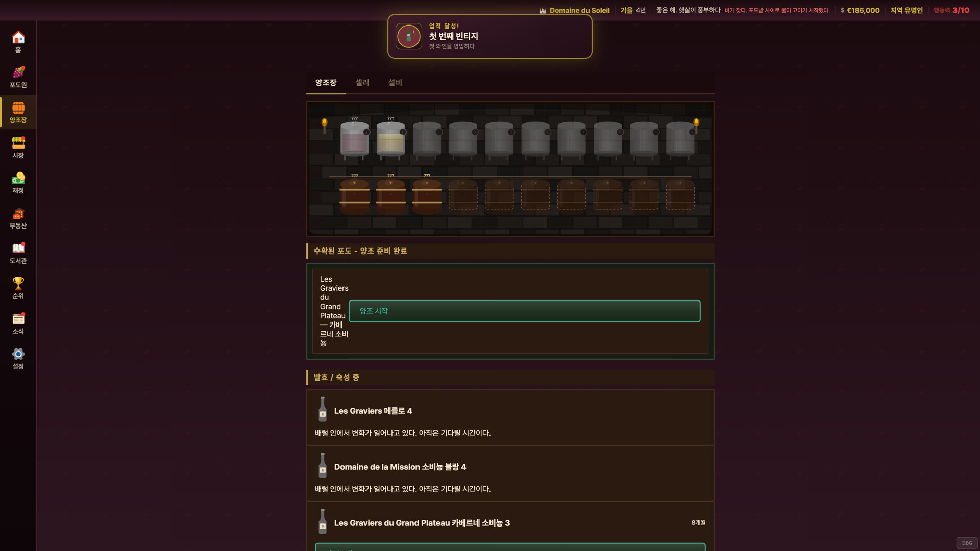
Task: Open the Les Graviers 메를로 4 entry
Action: pos(510,417)
